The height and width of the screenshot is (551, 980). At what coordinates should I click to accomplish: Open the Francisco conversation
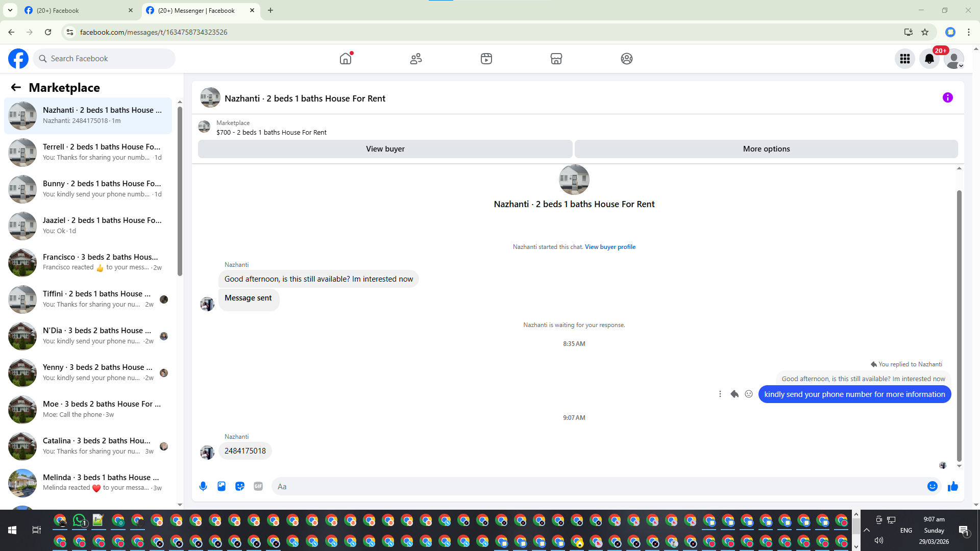[88, 262]
